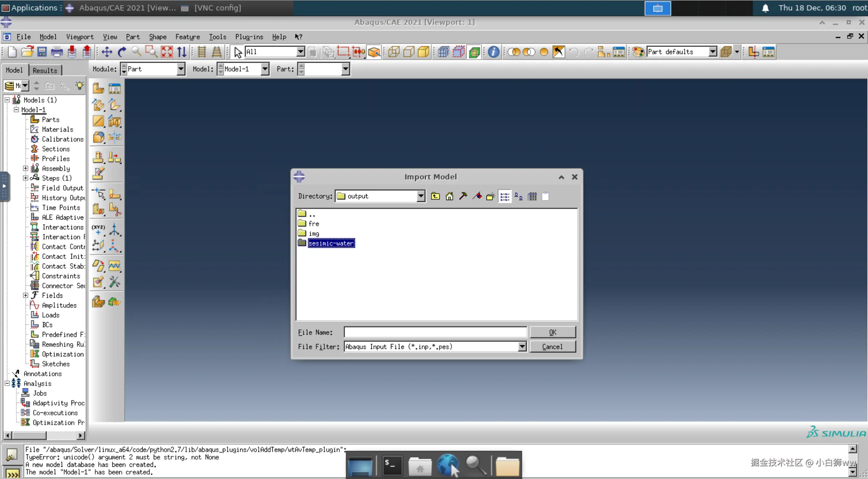The width and height of the screenshot is (868, 479).
Task: Switch to the Results tab
Action: pyautogui.click(x=45, y=70)
